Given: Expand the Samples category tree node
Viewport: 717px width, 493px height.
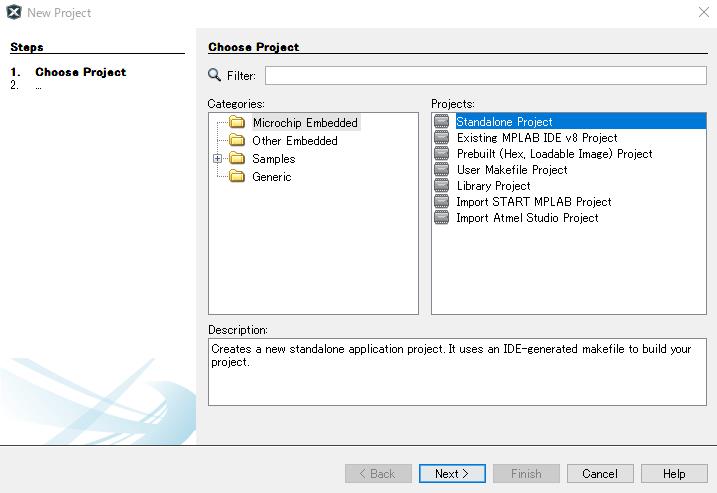Looking at the screenshot, I should (218, 159).
